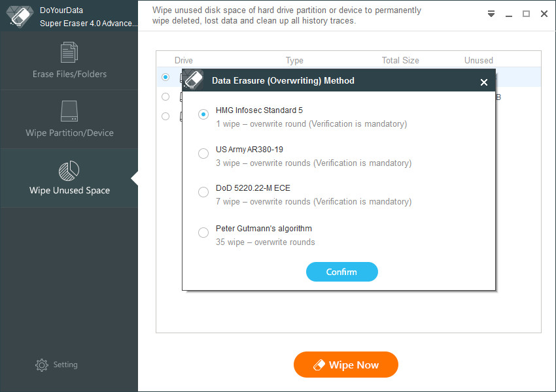Viewport: 556px width, 392px height.
Task: Choose US Army AR380-19 radio option
Action: point(203,154)
